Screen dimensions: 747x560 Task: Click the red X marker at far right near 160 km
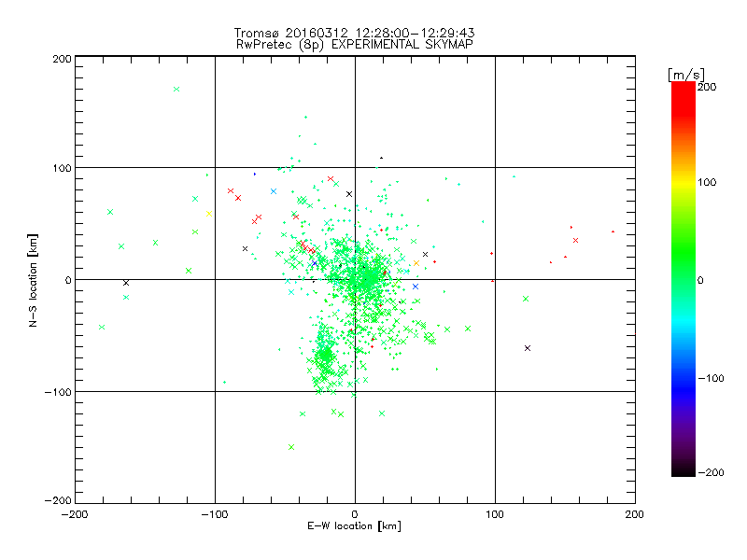tap(575, 241)
